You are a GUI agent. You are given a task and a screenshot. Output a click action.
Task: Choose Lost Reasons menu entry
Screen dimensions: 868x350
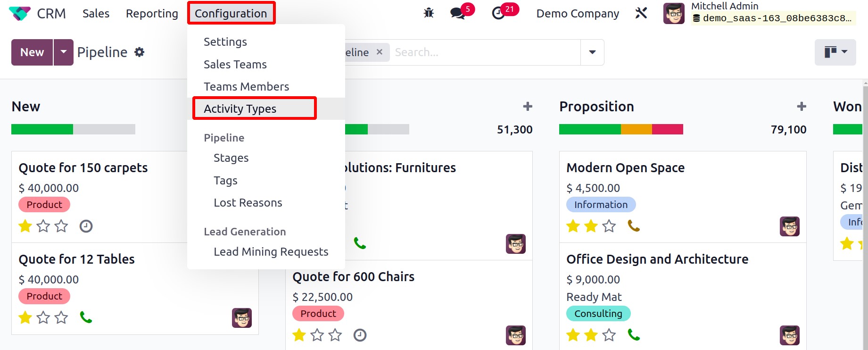(x=248, y=203)
